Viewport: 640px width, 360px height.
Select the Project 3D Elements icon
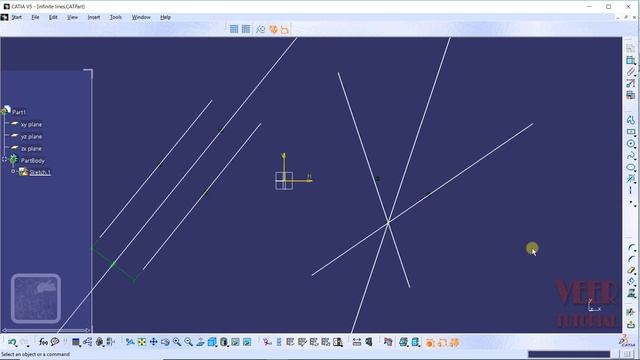click(x=631, y=293)
